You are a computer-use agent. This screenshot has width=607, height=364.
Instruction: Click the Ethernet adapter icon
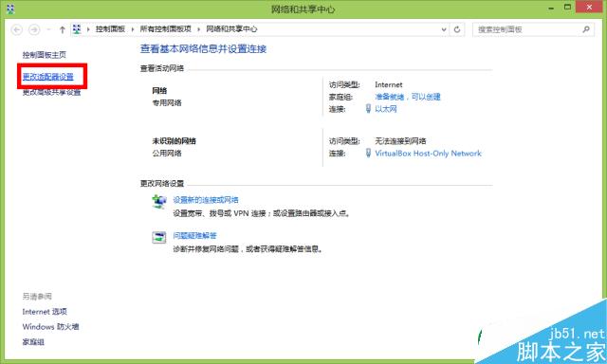368,109
